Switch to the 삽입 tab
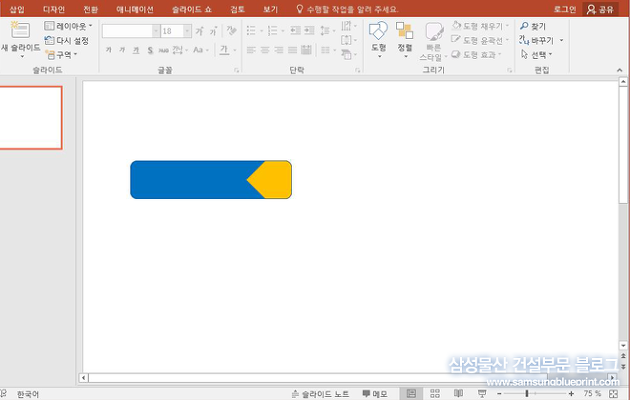Viewport: 630px width, 400px height. 17,9
